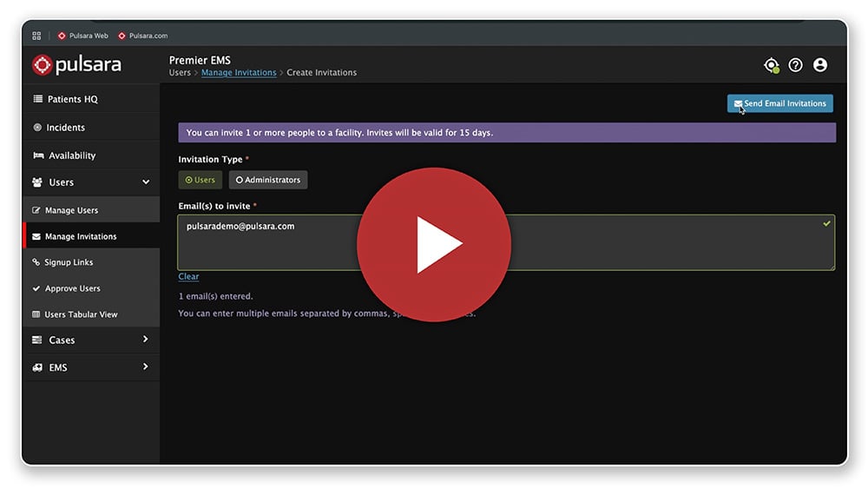Open Incidents in the sidebar
This screenshot has height=489, width=868.
91,128
